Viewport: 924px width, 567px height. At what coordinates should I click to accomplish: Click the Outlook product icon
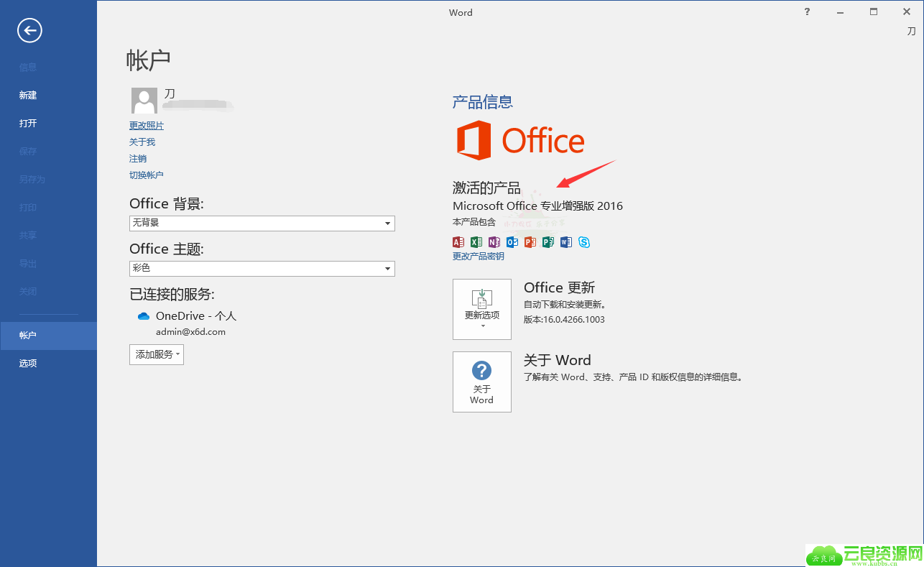[512, 242]
